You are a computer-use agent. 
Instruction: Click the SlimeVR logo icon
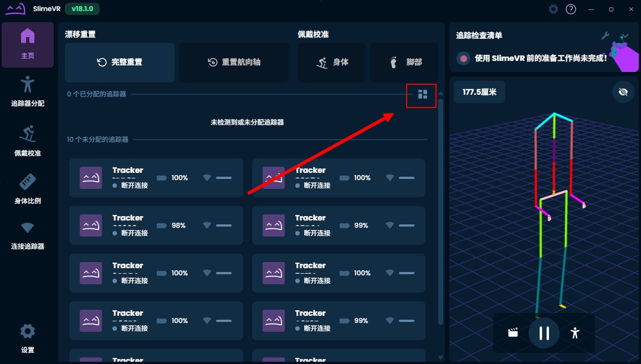coord(16,9)
